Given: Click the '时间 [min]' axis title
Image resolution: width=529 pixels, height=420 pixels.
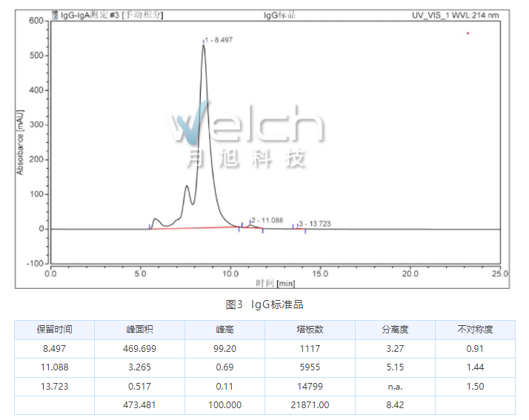Looking at the screenshot, I should tap(276, 283).
